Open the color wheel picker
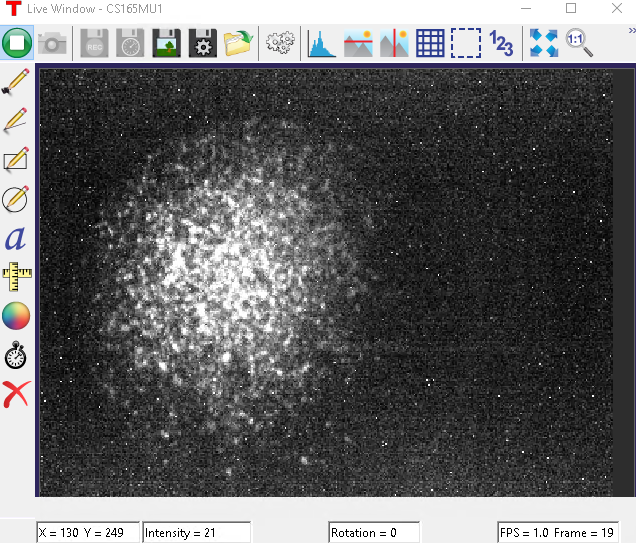This screenshot has height=543, width=636. click(x=16, y=315)
